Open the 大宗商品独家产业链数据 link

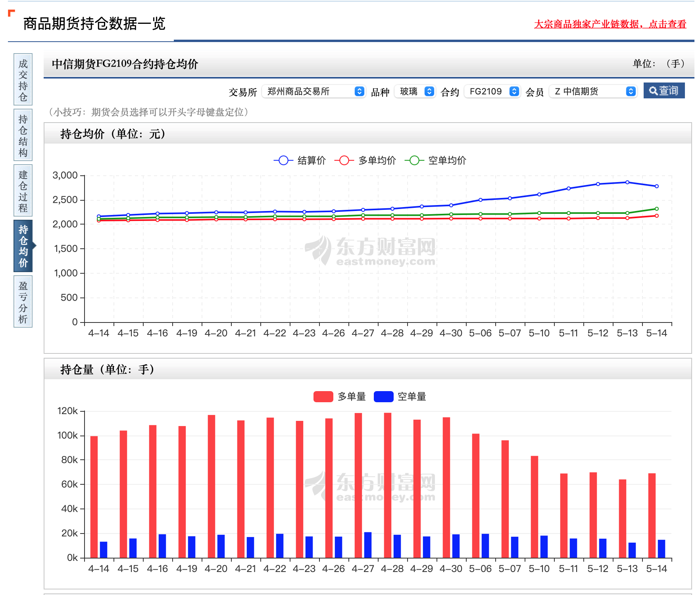[610, 24]
